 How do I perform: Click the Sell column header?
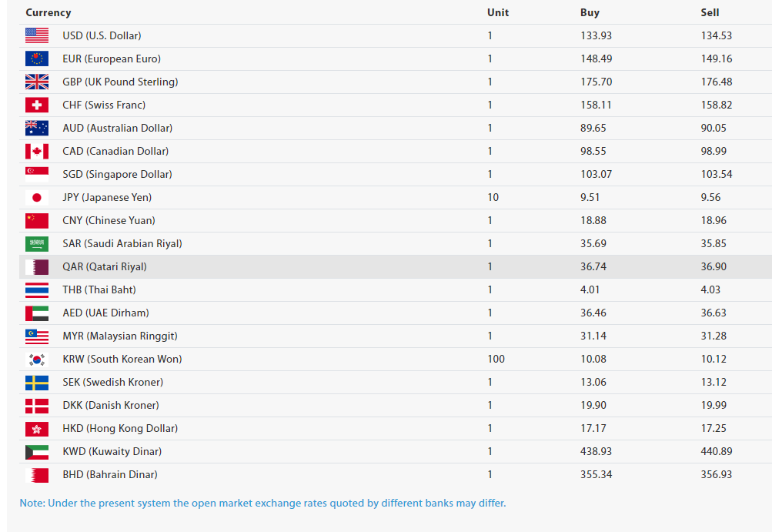[710, 12]
